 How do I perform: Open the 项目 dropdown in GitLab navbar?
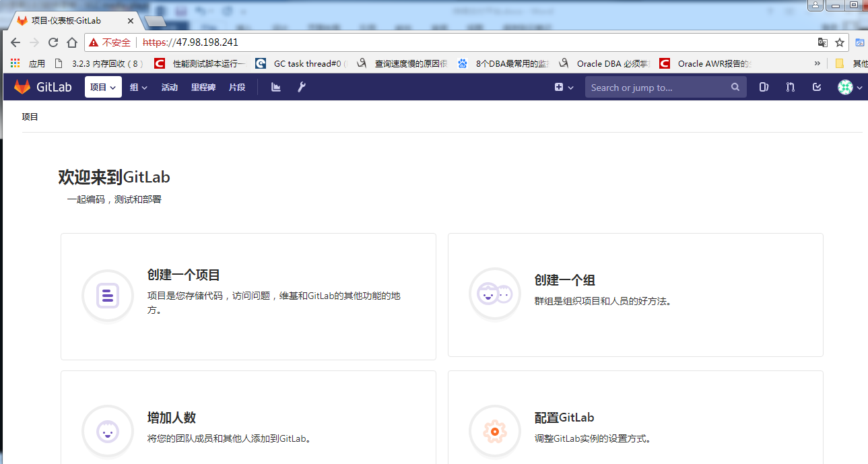tap(103, 87)
